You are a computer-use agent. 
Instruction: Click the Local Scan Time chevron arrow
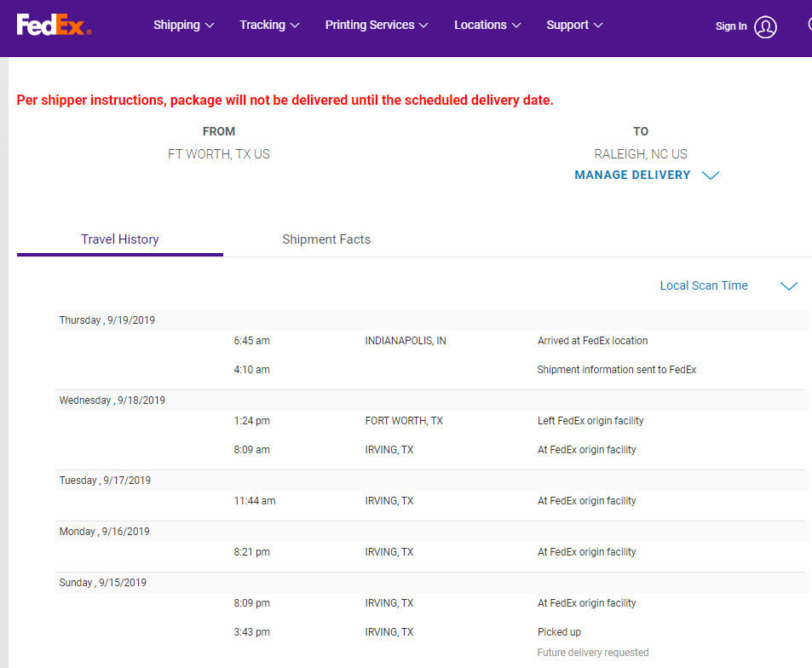click(789, 285)
